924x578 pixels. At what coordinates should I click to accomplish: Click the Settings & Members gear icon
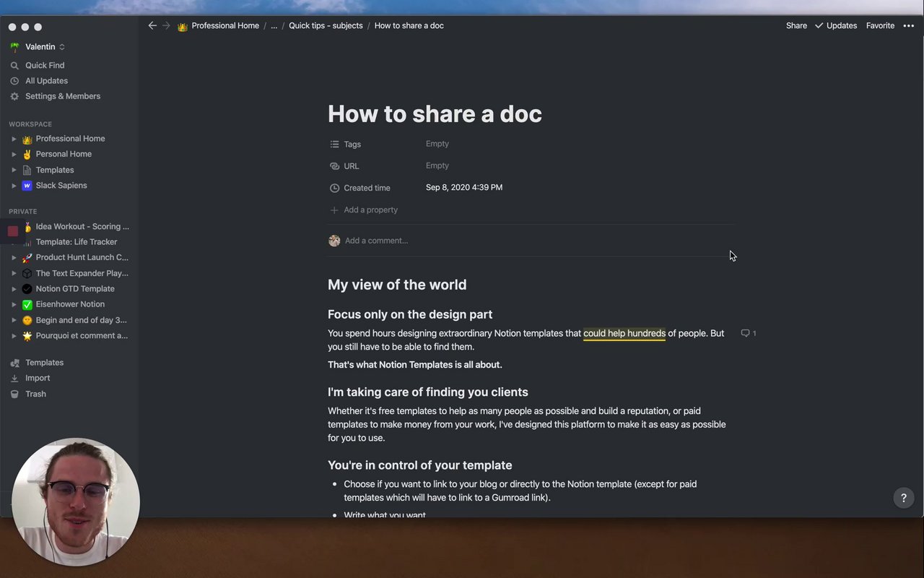coord(14,96)
